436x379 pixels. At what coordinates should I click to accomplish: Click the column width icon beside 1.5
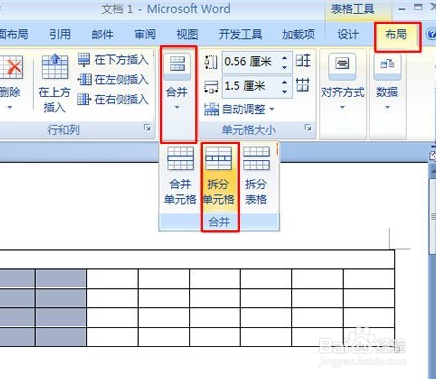pyautogui.click(x=211, y=87)
